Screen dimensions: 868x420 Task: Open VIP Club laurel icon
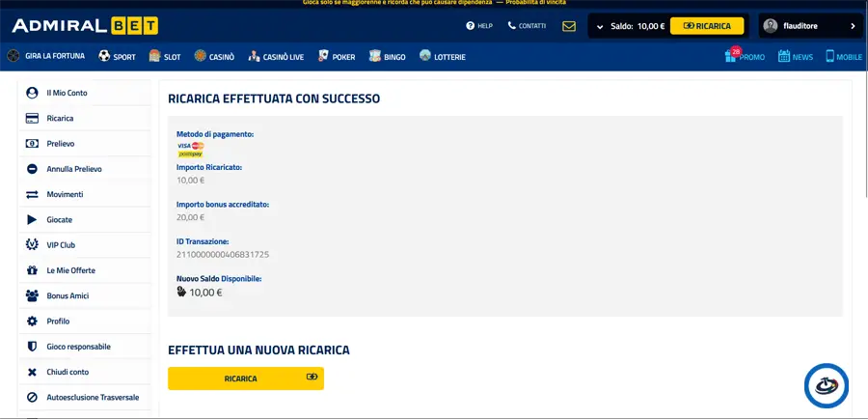click(32, 245)
